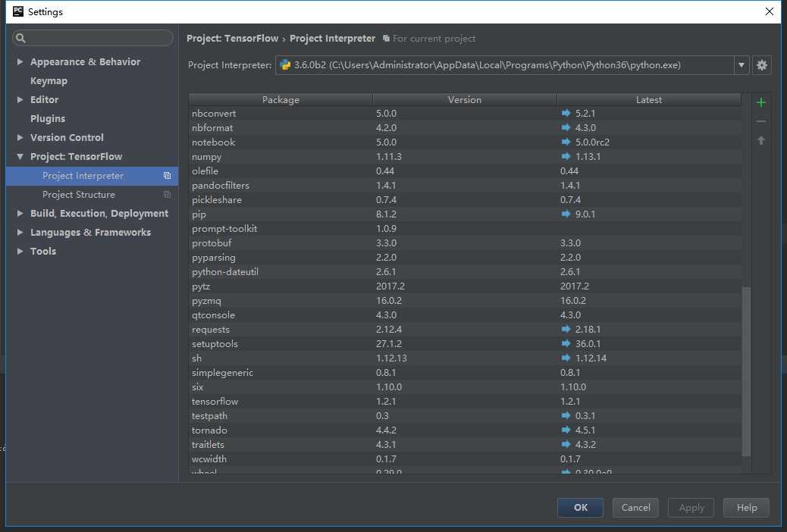This screenshot has height=532, width=787.
Task: Click the minus uninstall package icon
Action: pos(761,121)
